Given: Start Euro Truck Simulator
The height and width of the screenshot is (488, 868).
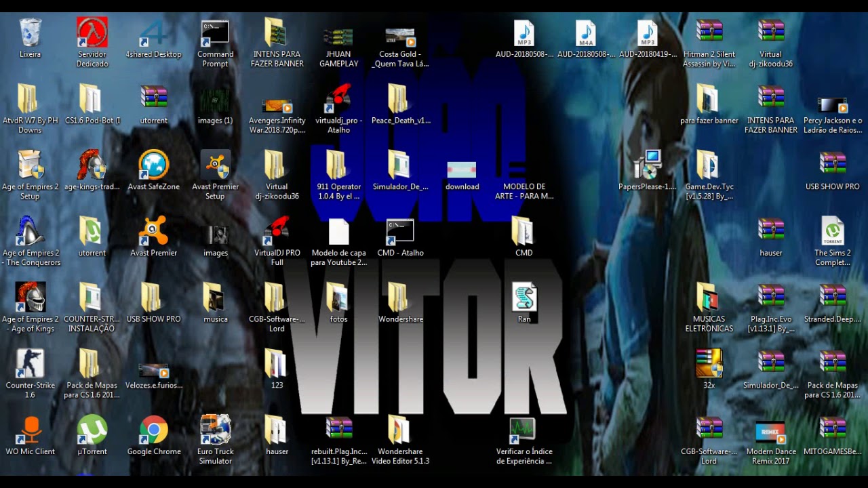Looking at the screenshot, I should click(x=215, y=430).
